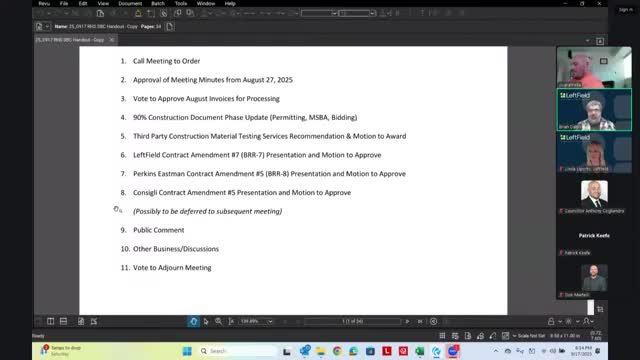Open the View menu
The height and width of the screenshot is (360, 640).
coord(103,3)
